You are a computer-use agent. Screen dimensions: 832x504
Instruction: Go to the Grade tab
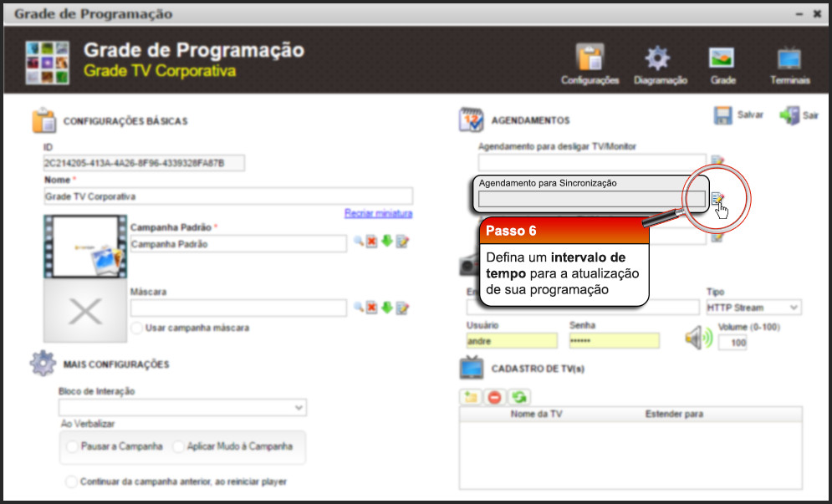[722, 66]
